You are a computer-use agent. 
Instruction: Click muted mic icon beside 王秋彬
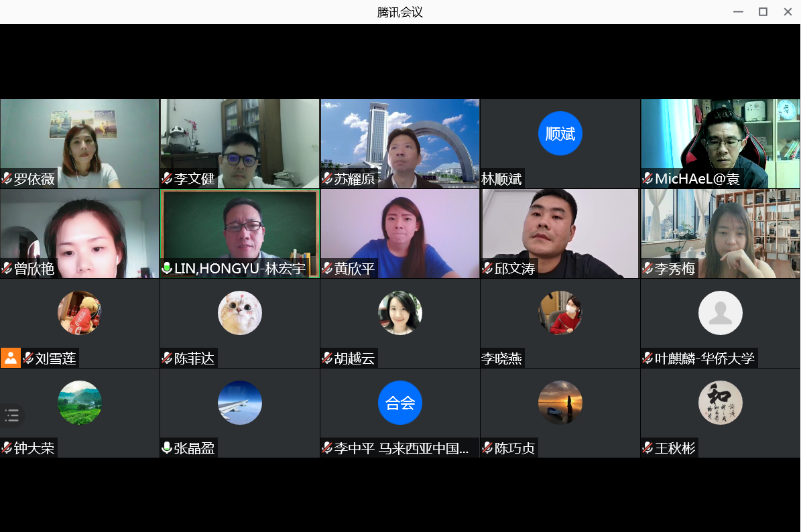(648, 448)
